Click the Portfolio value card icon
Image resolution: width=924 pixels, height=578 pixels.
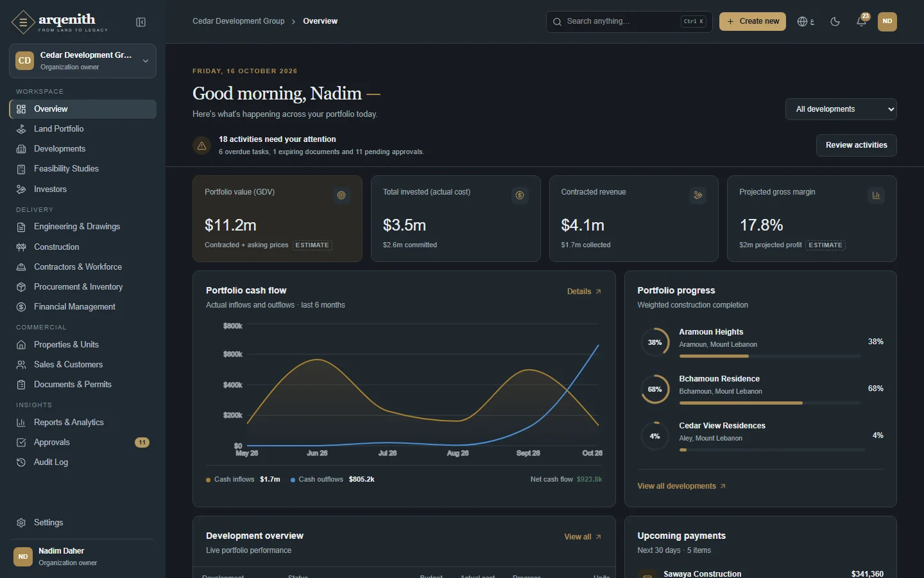coord(341,195)
